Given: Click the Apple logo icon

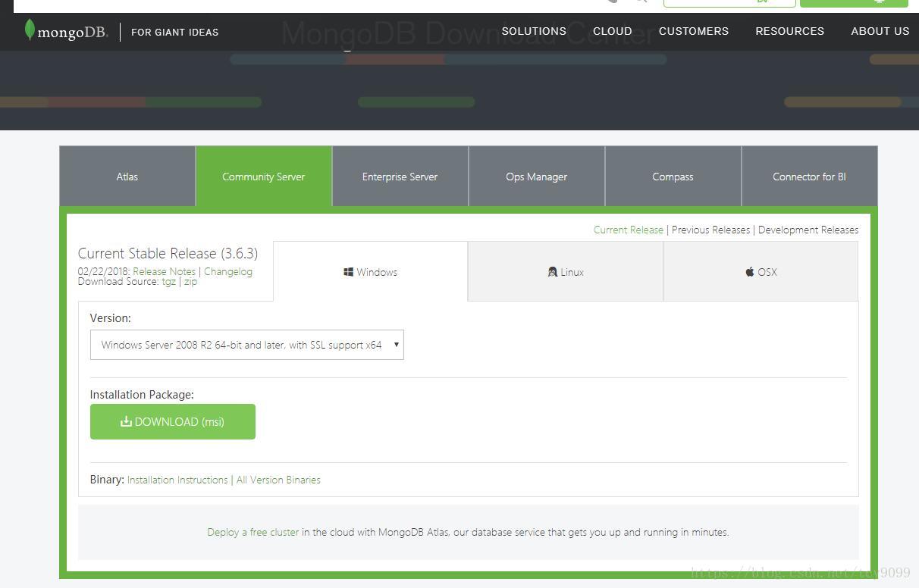Looking at the screenshot, I should click(x=750, y=271).
